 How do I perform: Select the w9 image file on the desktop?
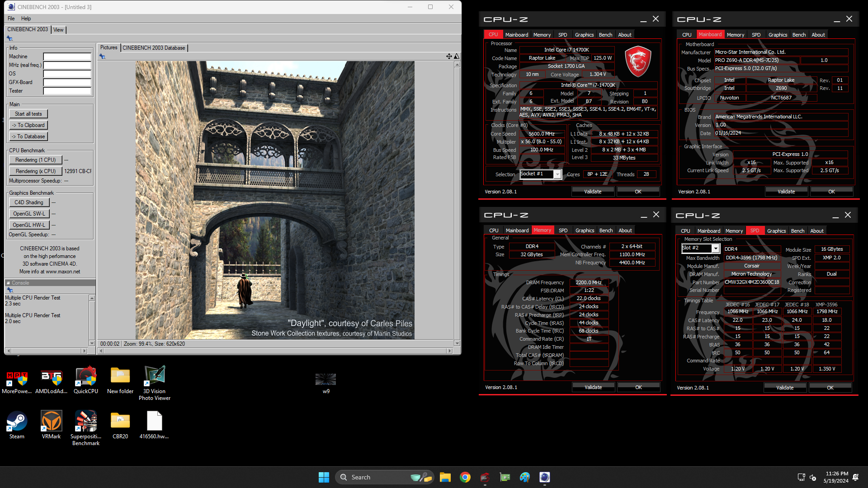tap(326, 383)
